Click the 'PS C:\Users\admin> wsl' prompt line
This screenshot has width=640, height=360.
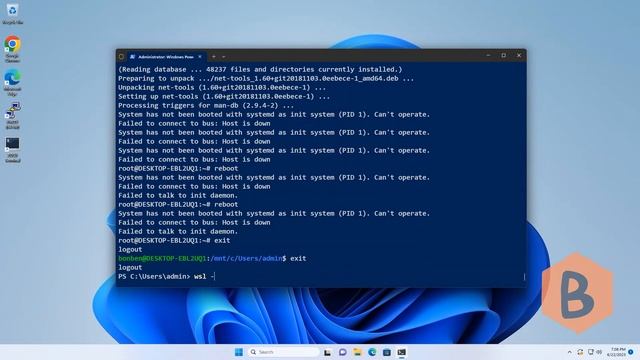(167, 276)
